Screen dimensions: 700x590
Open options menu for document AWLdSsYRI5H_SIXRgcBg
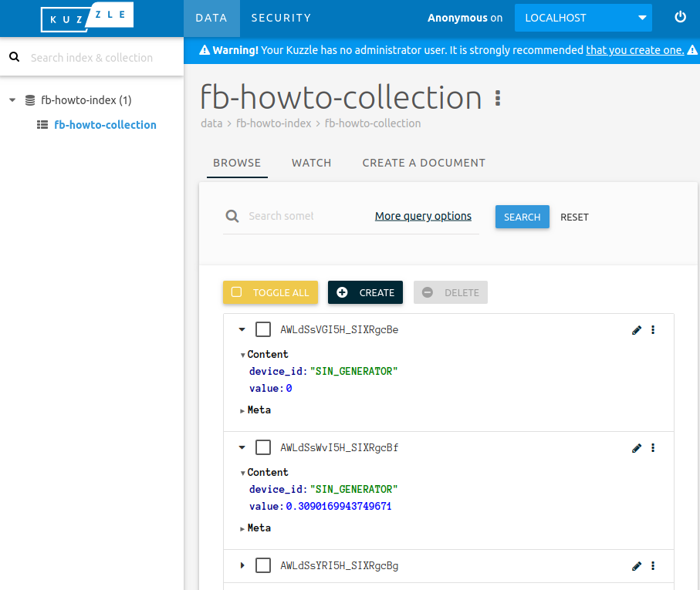(653, 566)
